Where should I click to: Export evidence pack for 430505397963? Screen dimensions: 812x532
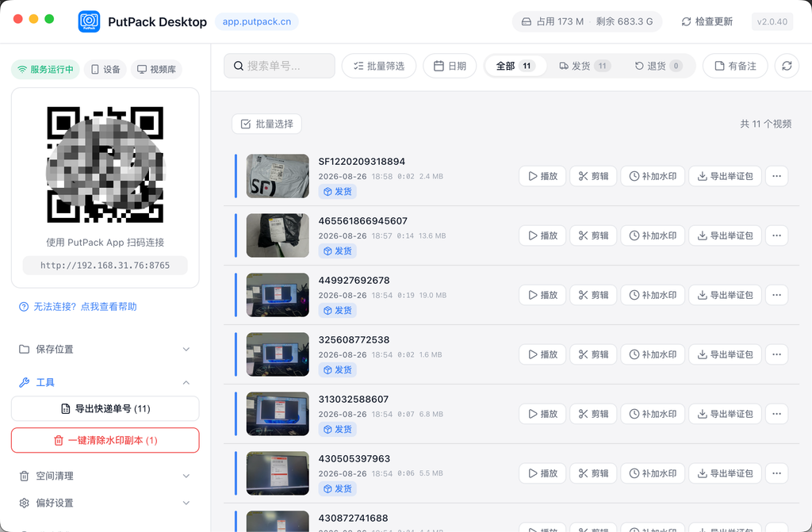click(x=725, y=473)
